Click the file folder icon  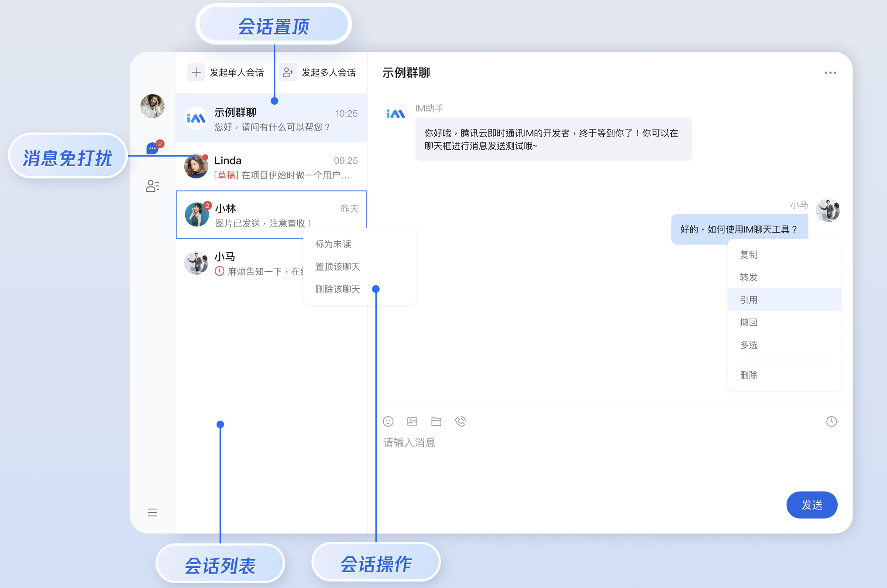(436, 421)
